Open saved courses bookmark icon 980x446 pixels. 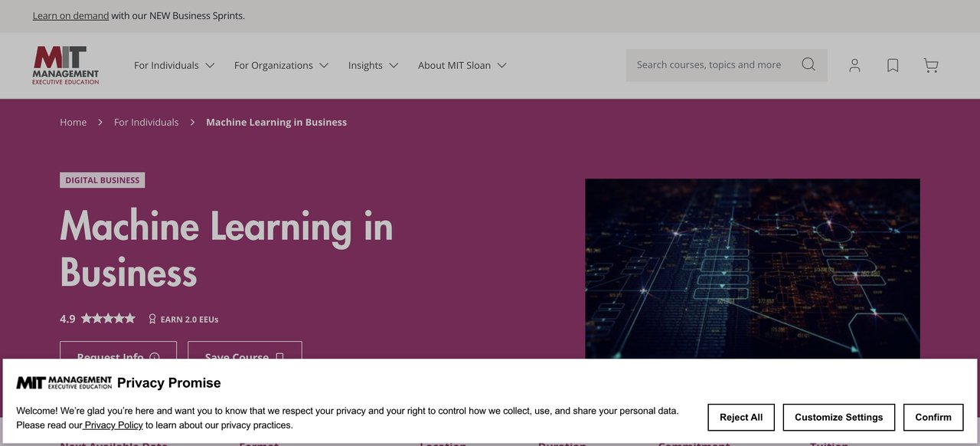point(893,66)
